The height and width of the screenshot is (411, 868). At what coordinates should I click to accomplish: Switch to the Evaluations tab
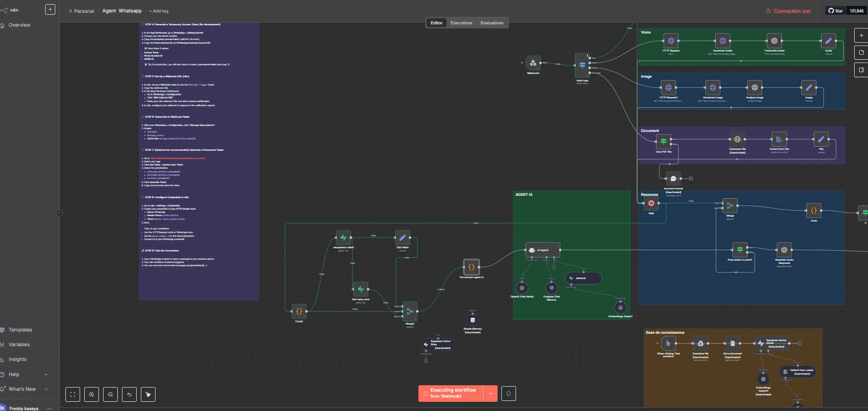coord(492,23)
